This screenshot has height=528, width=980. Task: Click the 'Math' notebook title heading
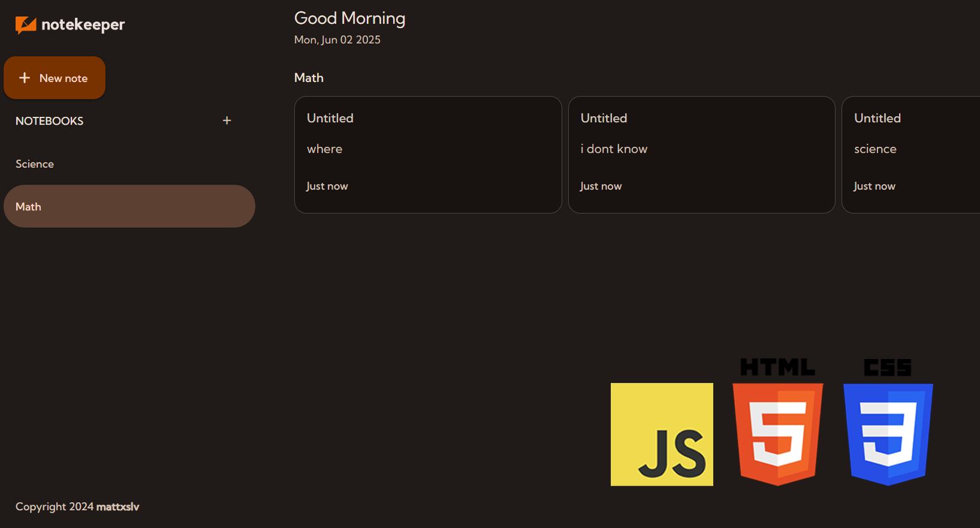(x=309, y=78)
